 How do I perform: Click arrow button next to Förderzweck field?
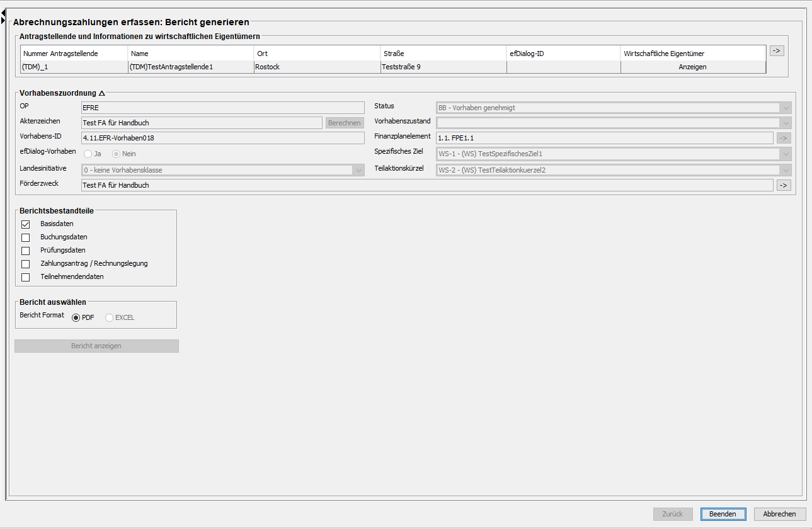pos(784,185)
